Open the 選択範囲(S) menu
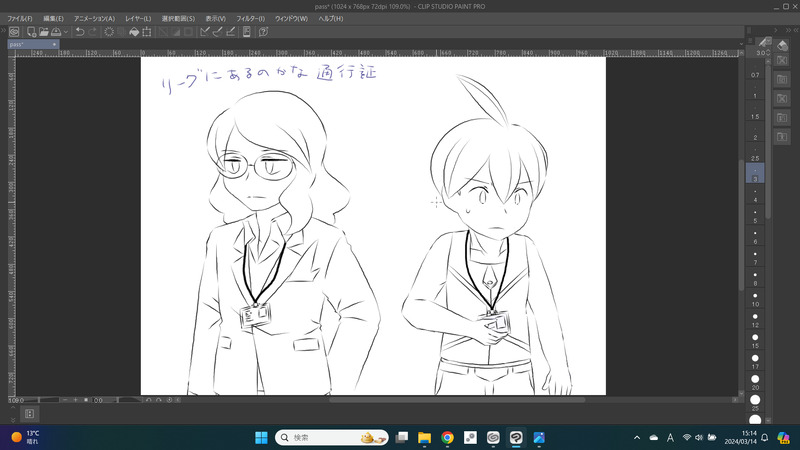 click(x=178, y=18)
